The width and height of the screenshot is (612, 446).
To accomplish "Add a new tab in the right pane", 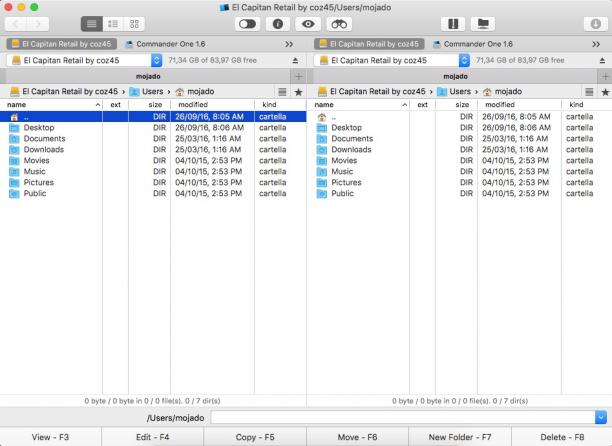I will point(605,76).
